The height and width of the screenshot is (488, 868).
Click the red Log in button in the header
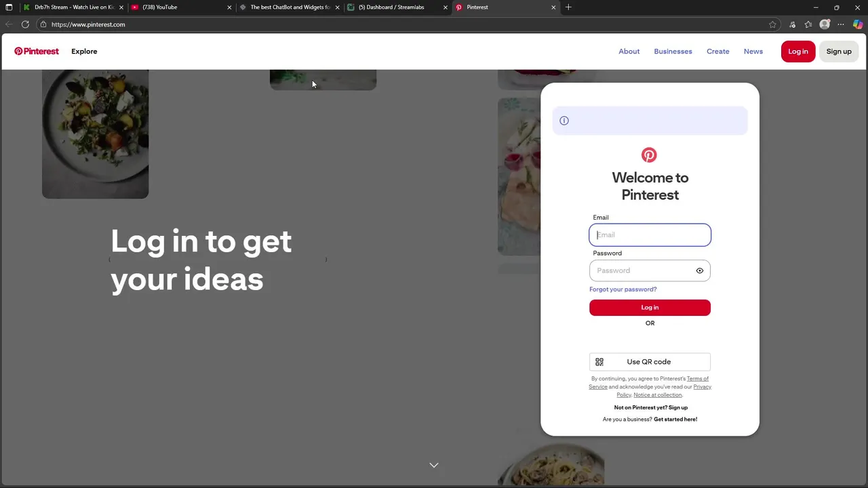(797, 52)
